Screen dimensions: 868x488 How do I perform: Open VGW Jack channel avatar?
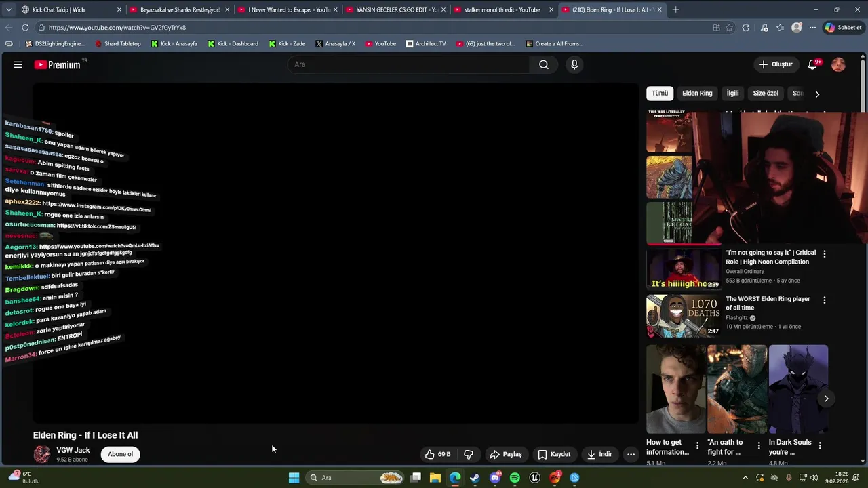[42, 454]
